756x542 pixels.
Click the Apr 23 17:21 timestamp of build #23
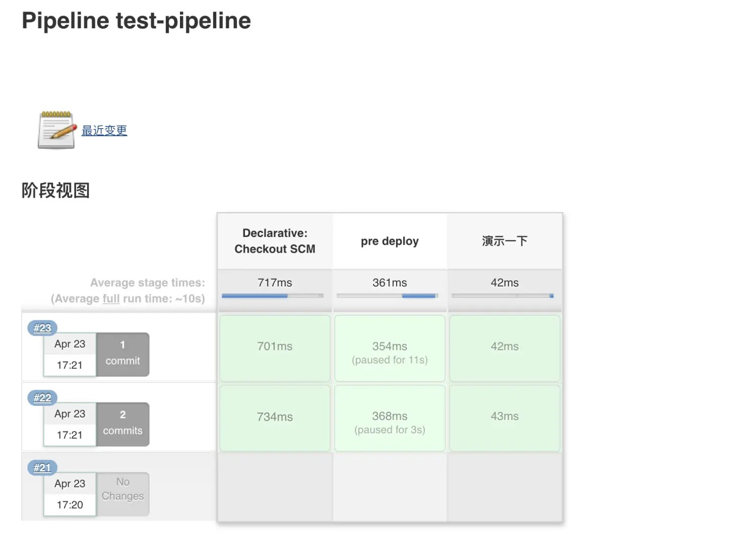(x=70, y=354)
